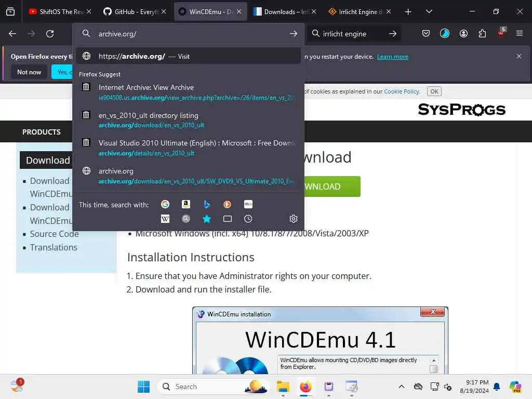Open Windows Start menu
The image size is (532, 399).
[x=143, y=387]
